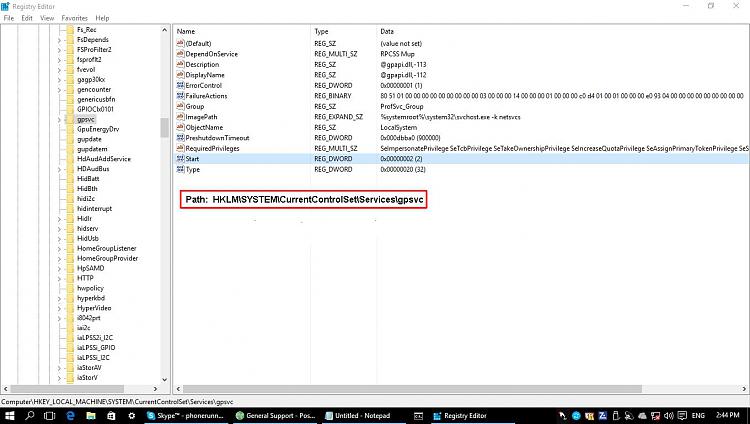Click the tree pane scroll up arrow
This screenshot has width=750, height=424.
[x=165, y=30]
